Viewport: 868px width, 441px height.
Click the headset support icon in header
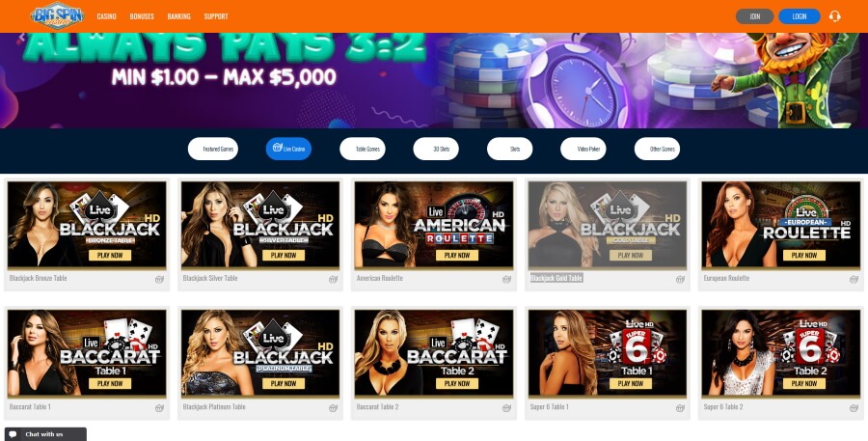click(835, 16)
